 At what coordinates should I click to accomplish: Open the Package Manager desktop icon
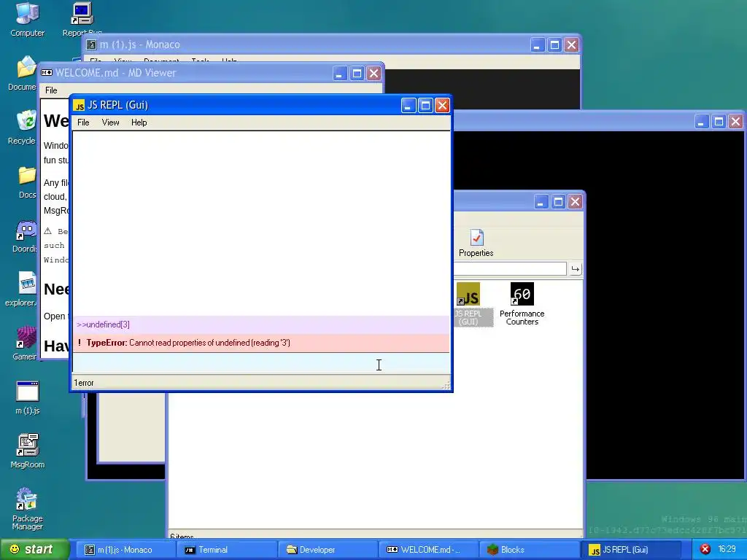tap(28, 508)
